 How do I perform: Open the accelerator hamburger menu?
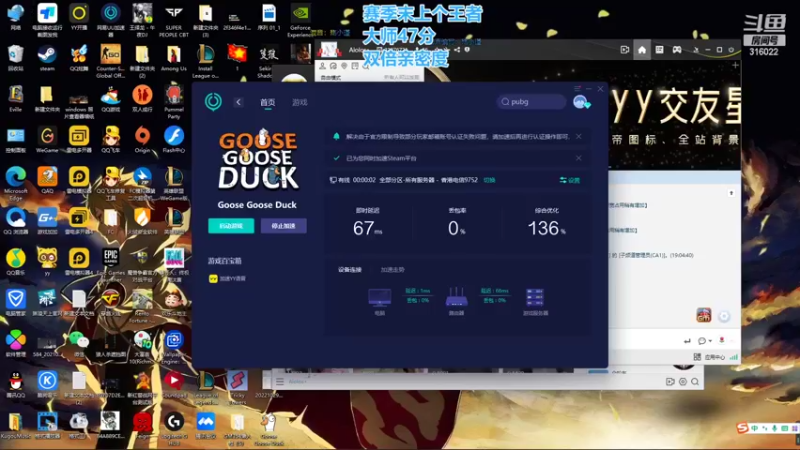tap(577, 89)
